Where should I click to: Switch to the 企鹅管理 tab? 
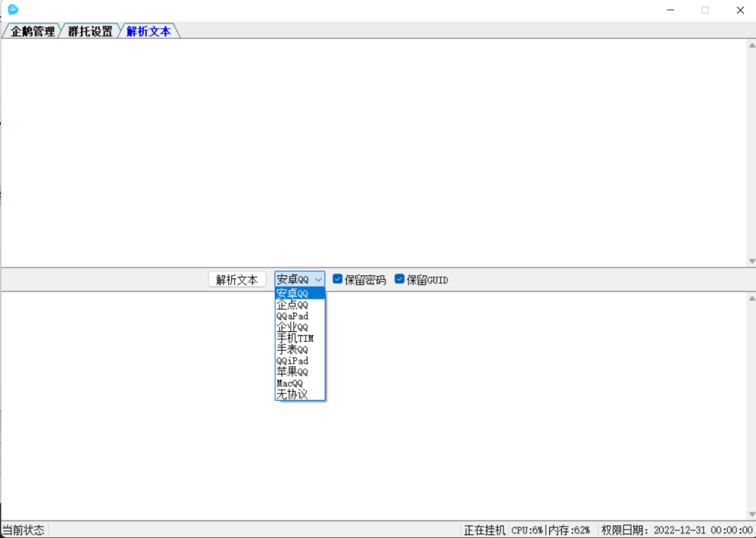[x=32, y=32]
